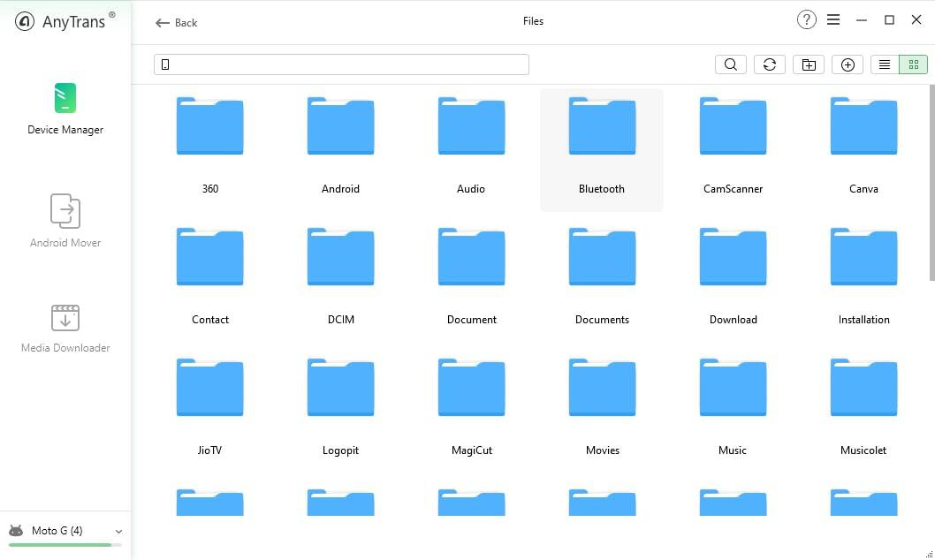Click the phone icon in path bar
Image resolution: width=935 pixels, height=560 pixels.
point(165,64)
